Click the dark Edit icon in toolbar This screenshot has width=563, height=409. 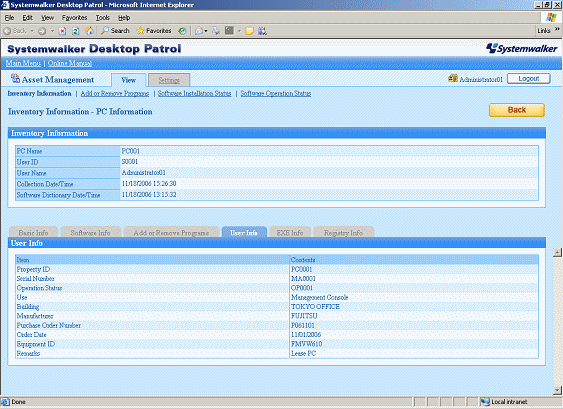(x=229, y=31)
